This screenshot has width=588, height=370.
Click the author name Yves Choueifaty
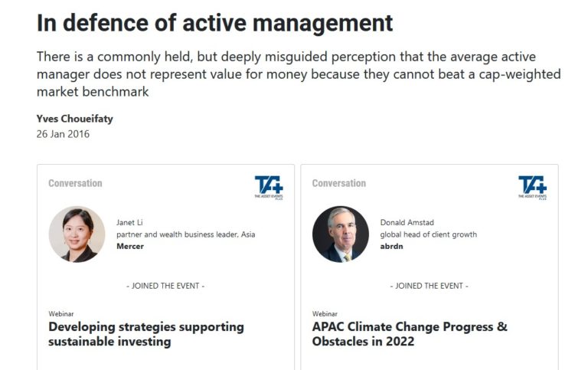(74, 118)
